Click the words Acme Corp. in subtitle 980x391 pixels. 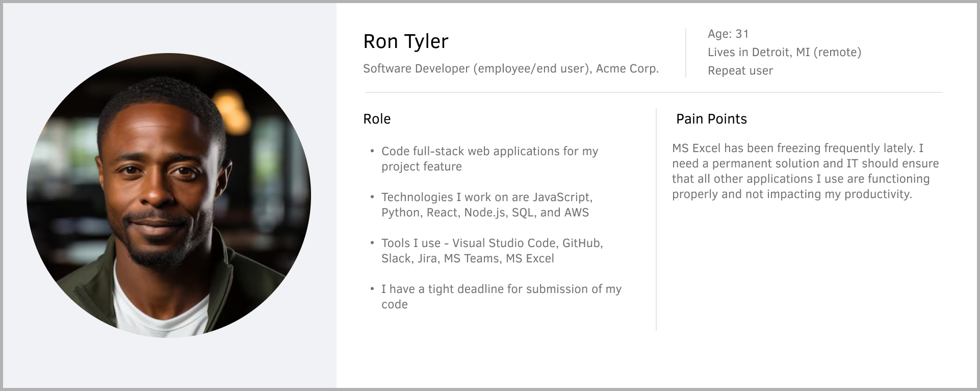(627, 68)
